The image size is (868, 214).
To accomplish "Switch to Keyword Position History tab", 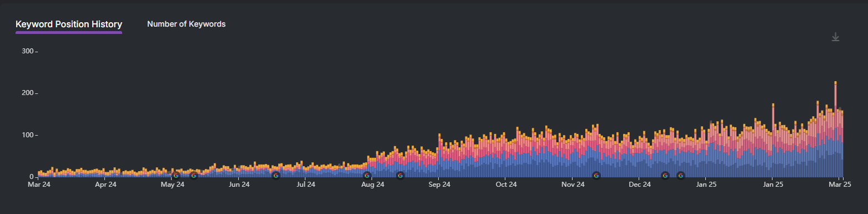I will tap(69, 24).
